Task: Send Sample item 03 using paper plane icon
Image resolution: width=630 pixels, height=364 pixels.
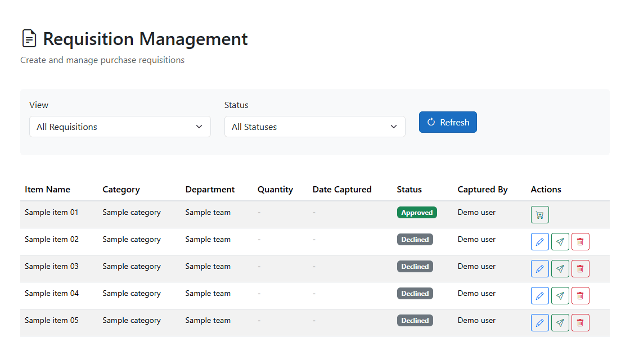Action: [x=560, y=268]
